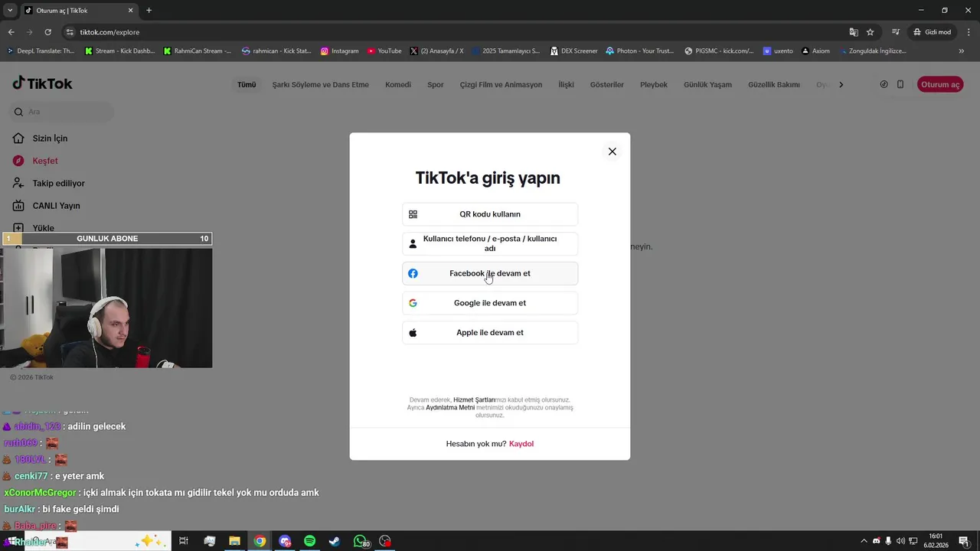The image size is (980, 551).
Task: Open Spotify from the taskbar
Action: tap(309, 541)
